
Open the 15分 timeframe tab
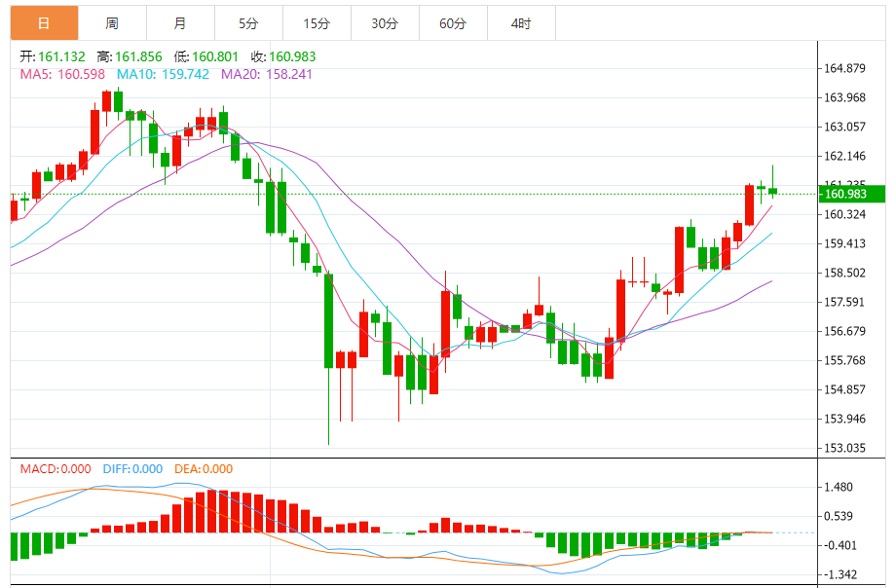point(317,23)
